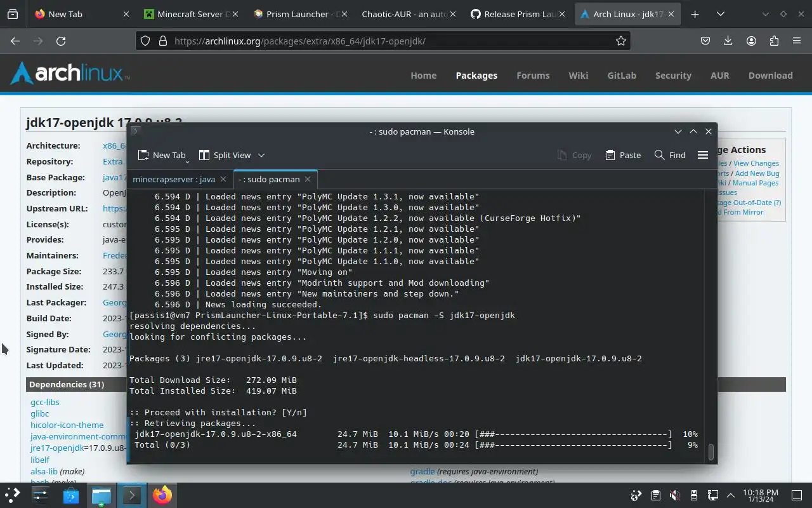The height and width of the screenshot is (508, 812).
Task: Open clipboard tray icon
Action: [x=656, y=495]
